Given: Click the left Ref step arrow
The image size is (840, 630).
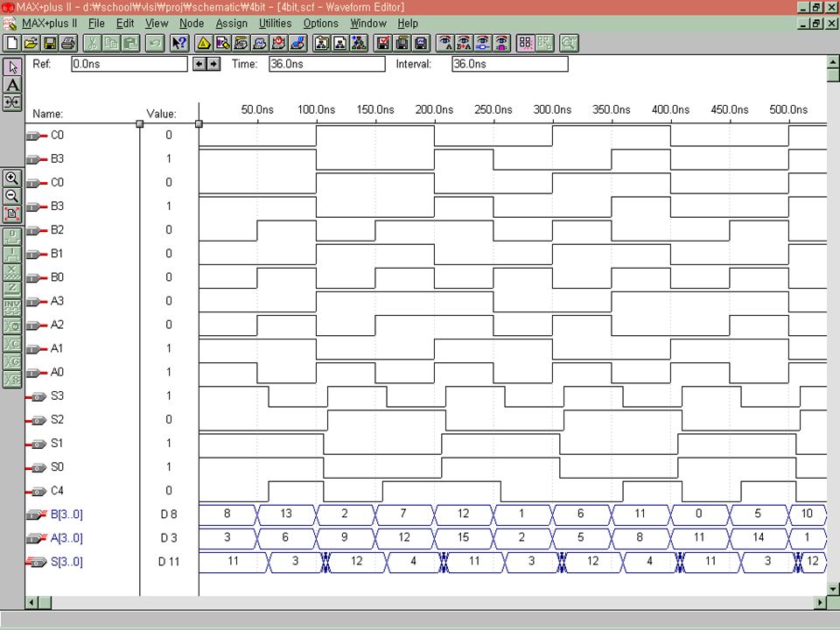Looking at the screenshot, I should pos(199,64).
